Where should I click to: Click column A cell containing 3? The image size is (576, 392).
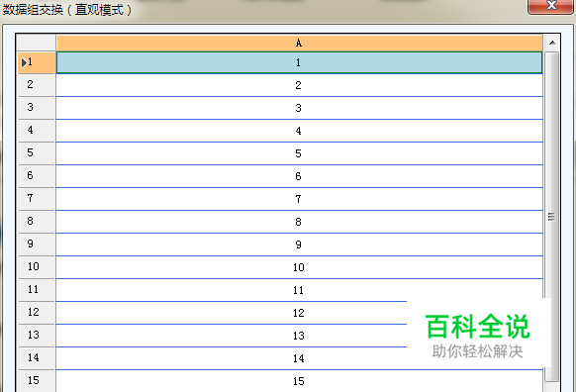click(x=300, y=108)
